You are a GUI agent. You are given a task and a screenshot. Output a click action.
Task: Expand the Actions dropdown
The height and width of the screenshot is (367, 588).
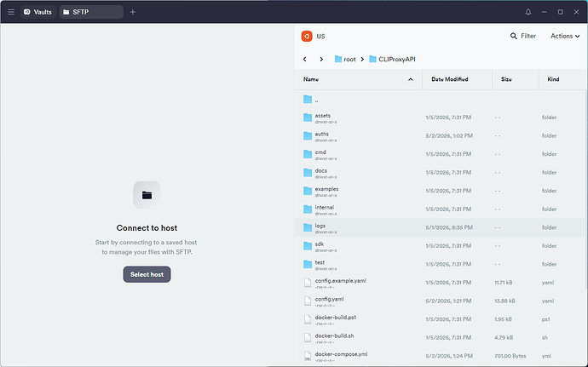(565, 36)
